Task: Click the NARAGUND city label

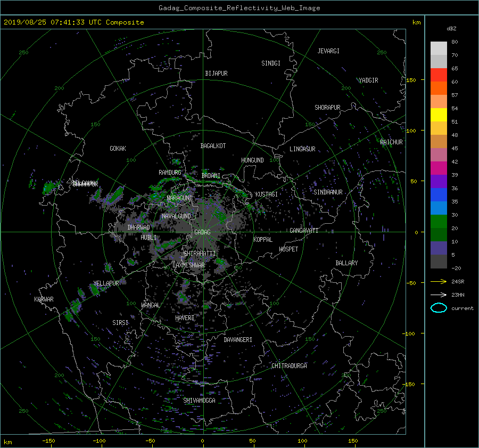Action: click(x=180, y=198)
